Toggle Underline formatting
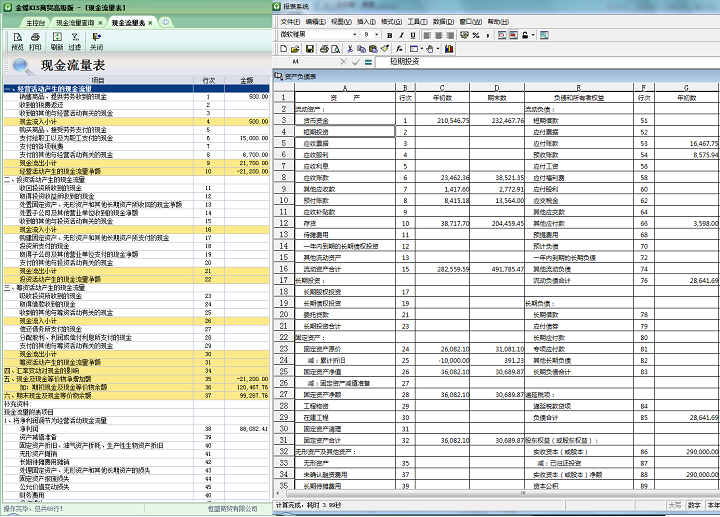Screen dimensions: 720x517 [x=413, y=35]
